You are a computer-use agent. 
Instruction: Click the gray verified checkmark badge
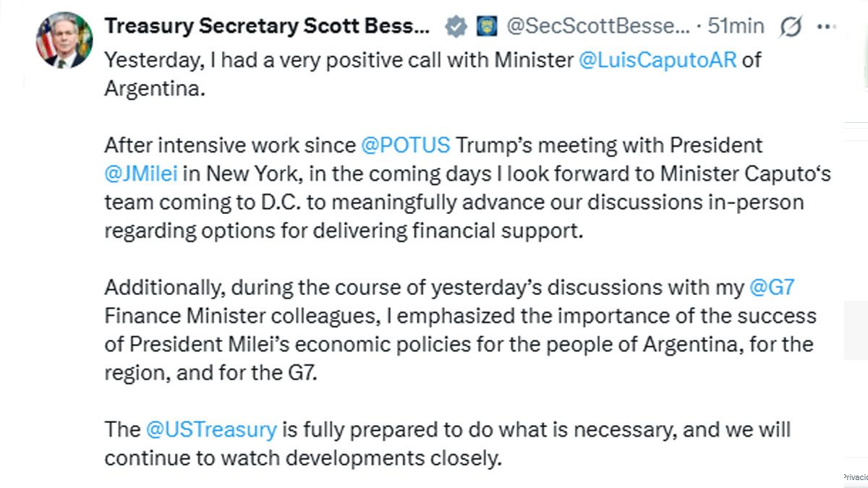tap(455, 27)
